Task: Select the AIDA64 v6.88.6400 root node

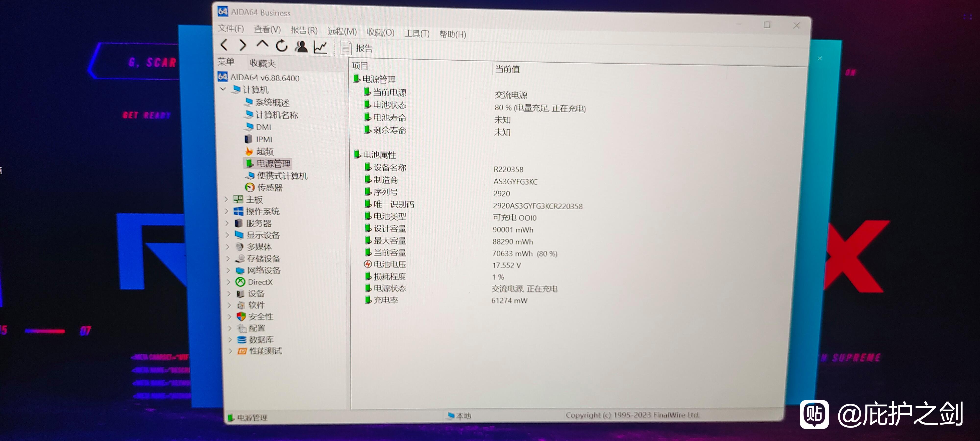Action: 259,78
